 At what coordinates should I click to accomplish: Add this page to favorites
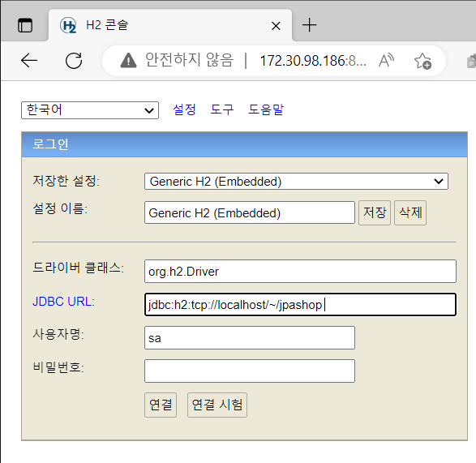click(x=422, y=61)
